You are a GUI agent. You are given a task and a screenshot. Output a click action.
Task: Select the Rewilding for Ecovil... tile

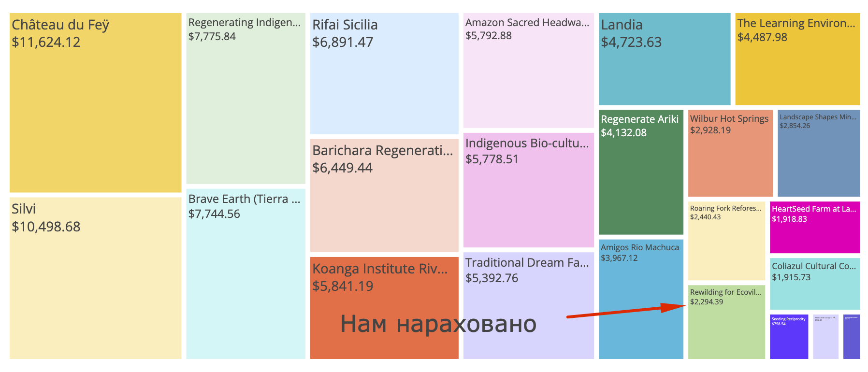[x=726, y=322]
